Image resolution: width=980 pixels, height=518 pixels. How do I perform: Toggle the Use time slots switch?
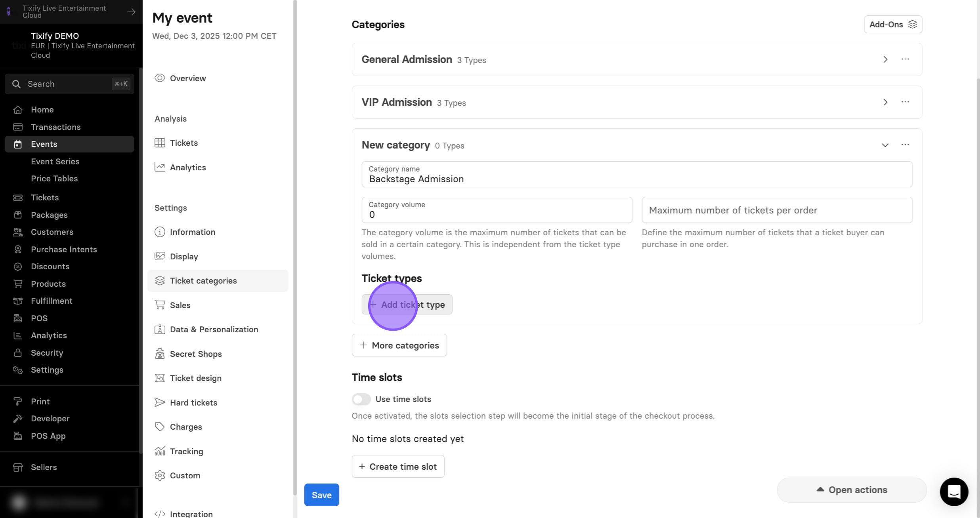[361, 399]
